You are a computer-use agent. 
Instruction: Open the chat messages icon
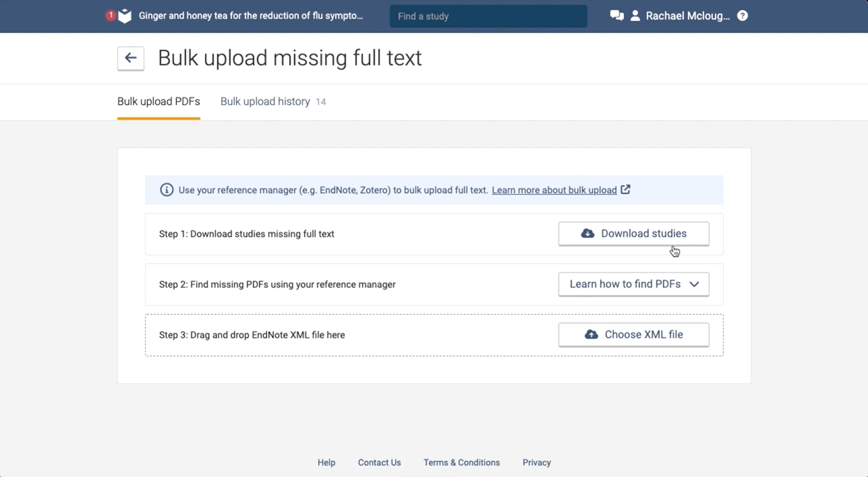[617, 15]
